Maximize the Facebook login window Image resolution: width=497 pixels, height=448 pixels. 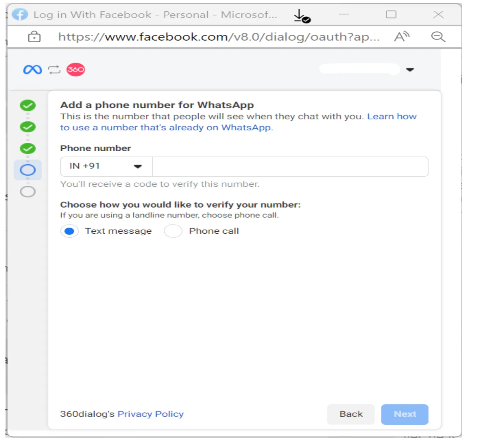[x=391, y=15]
